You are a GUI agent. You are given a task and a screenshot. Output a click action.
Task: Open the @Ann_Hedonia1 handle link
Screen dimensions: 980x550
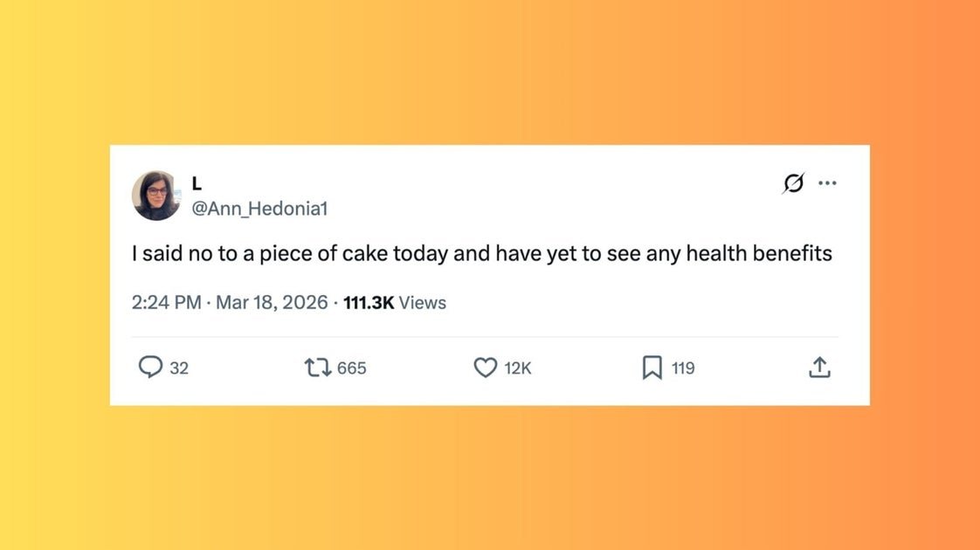pyautogui.click(x=259, y=209)
